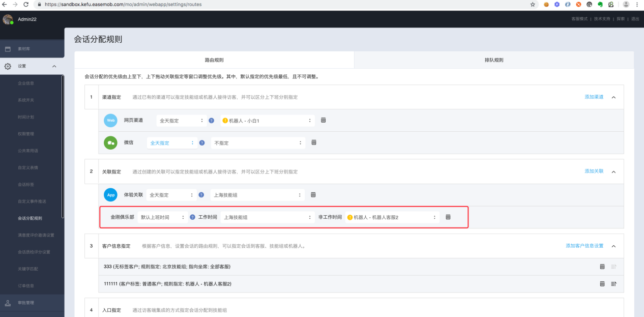644x317 pixels.
Task: Open the 全天指定 dropdown for 微信
Action: pos(172,143)
